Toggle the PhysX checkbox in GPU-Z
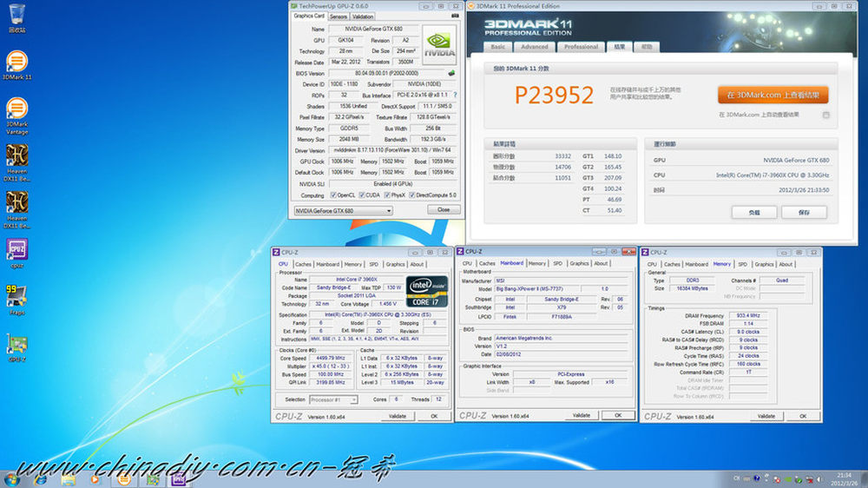The height and width of the screenshot is (488, 868). (x=387, y=195)
